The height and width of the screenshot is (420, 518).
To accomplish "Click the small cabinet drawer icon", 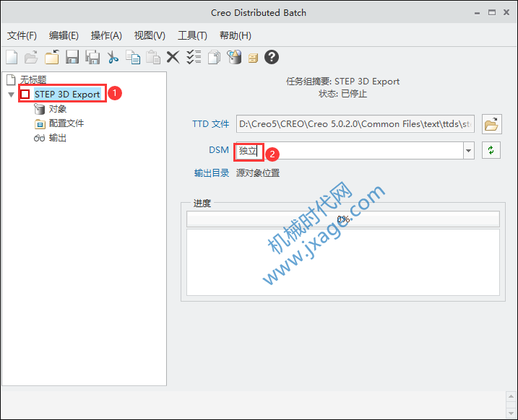I will (x=253, y=58).
